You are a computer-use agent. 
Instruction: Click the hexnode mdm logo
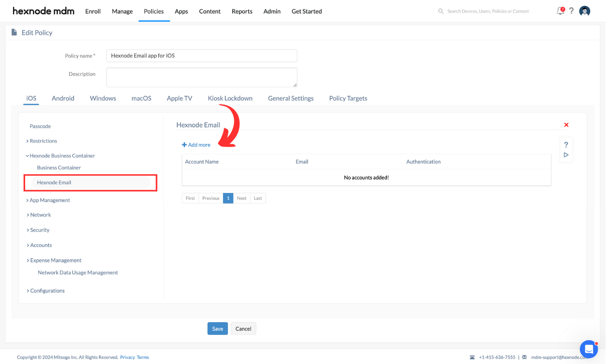click(x=43, y=11)
